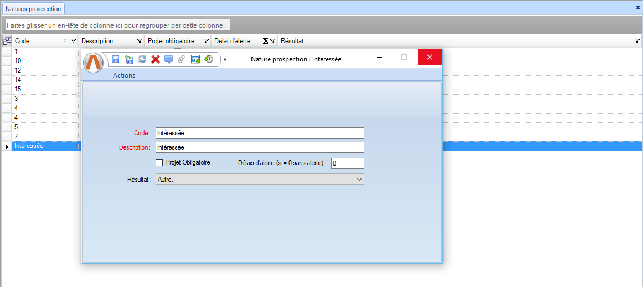Select the Natures prospection tab
Viewport: 644px width, 287px height.
click(33, 9)
